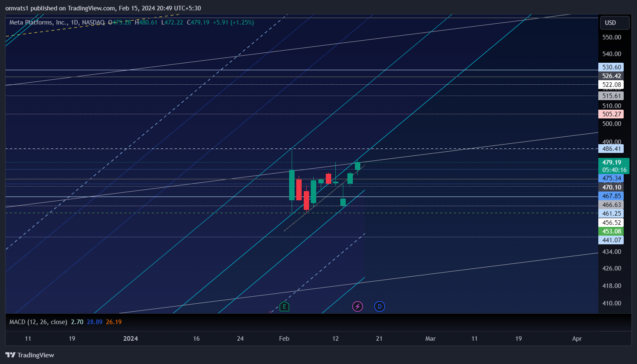
Task: Click the tall green candle at February start
Action: [292, 185]
